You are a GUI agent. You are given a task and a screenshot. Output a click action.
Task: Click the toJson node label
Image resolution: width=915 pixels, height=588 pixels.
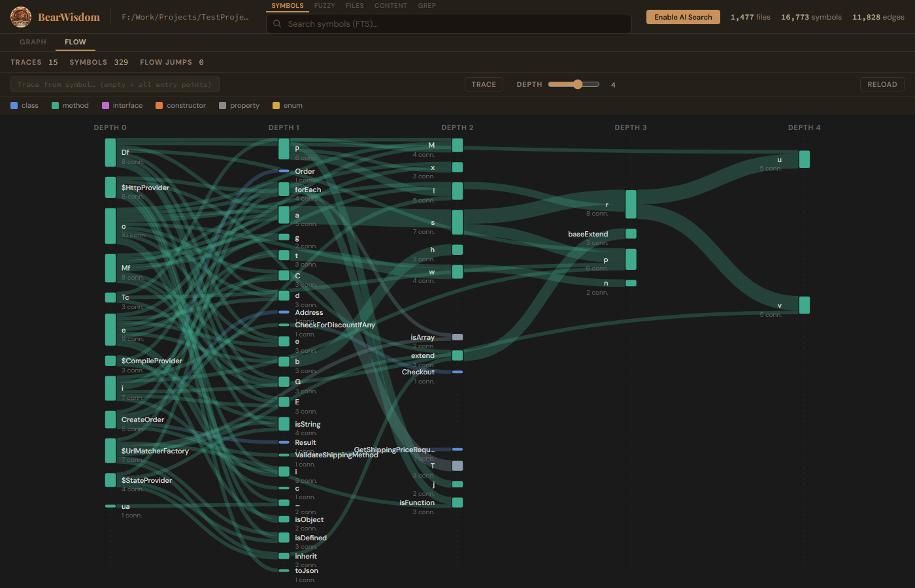tap(307, 570)
